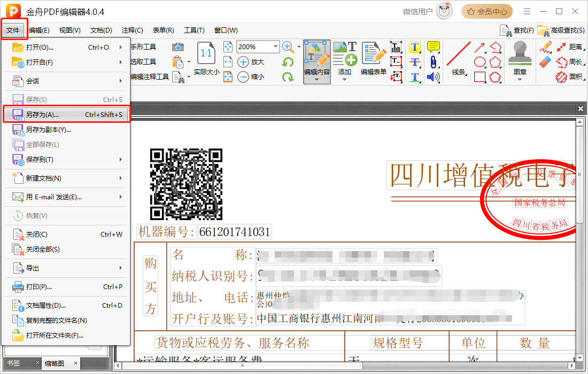Image resolution: width=588 pixels, height=374 pixels.
Task: Select the rectangle shape tool
Action: tap(479, 77)
